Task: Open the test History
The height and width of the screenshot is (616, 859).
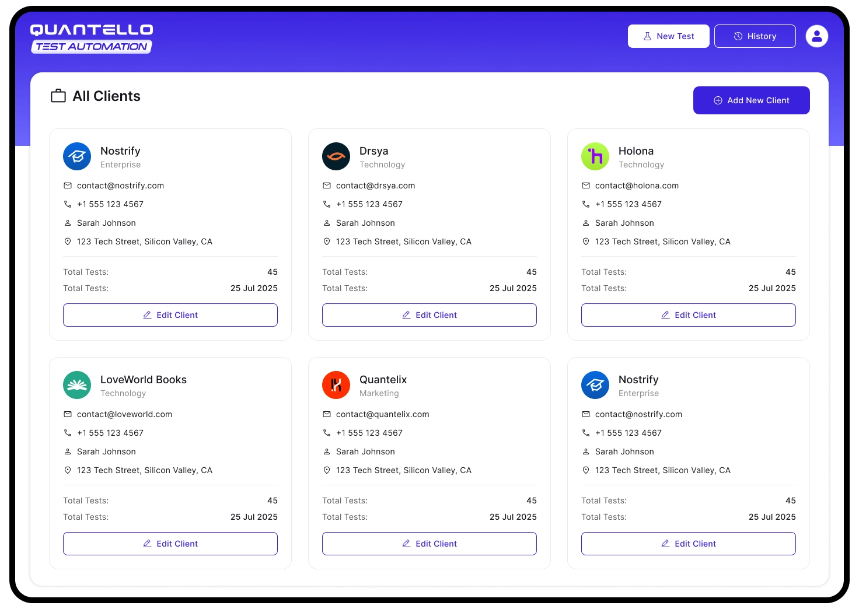Action: click(755, 36)
